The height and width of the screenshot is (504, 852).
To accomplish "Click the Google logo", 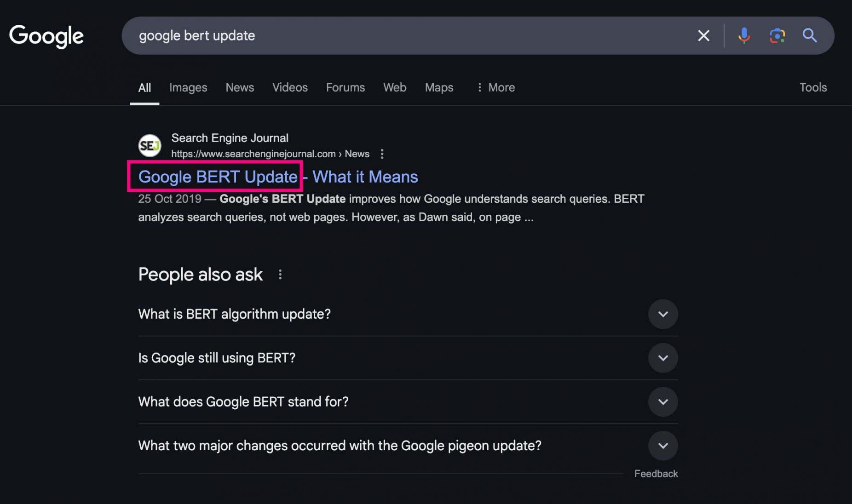I will (46, 36).
